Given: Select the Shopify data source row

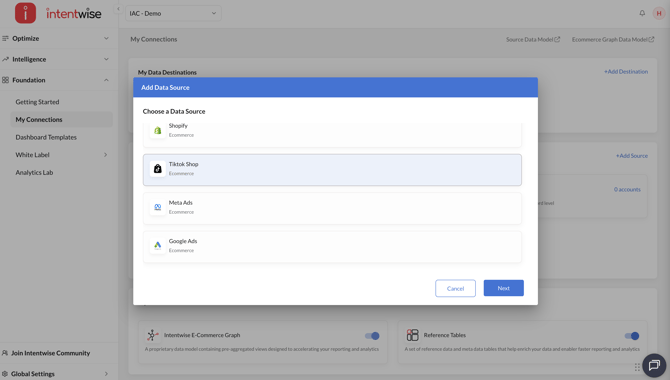Looking at the screenshot, I should tap(332, 135).
